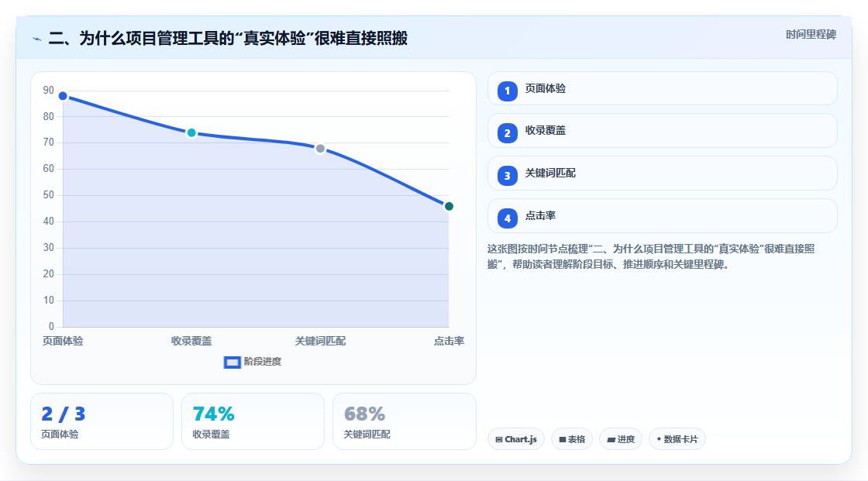868x481 pixels.
Task: Click the x-axis label 收录覆盖
Action: coord(191,341)
